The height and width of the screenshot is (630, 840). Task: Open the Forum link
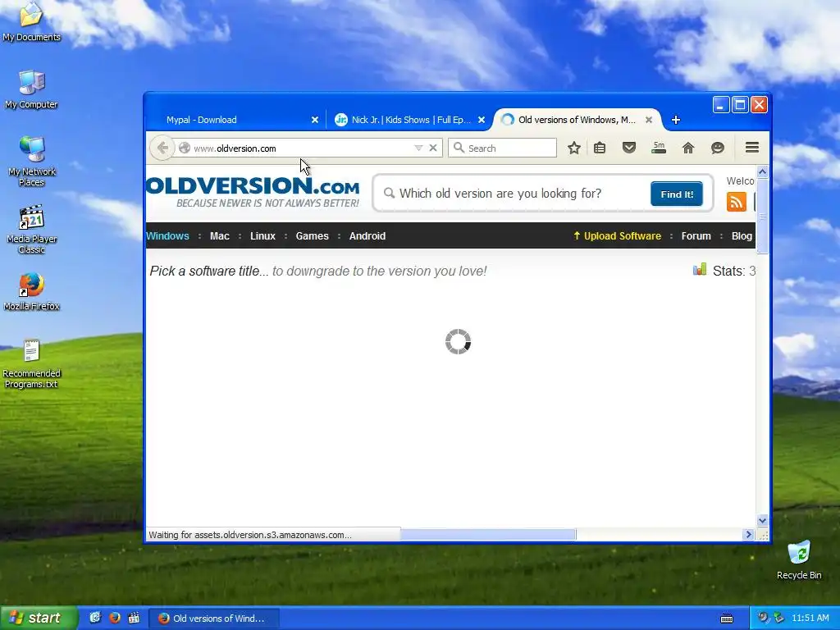tap(696, 235)
